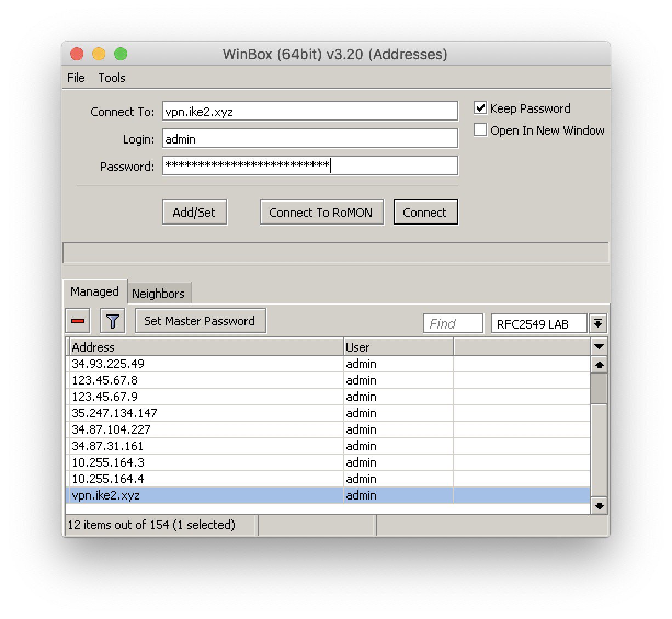The width and height of the screenshot is (672, 619).
Task: Click Set Master Password button
Action: 201,321
